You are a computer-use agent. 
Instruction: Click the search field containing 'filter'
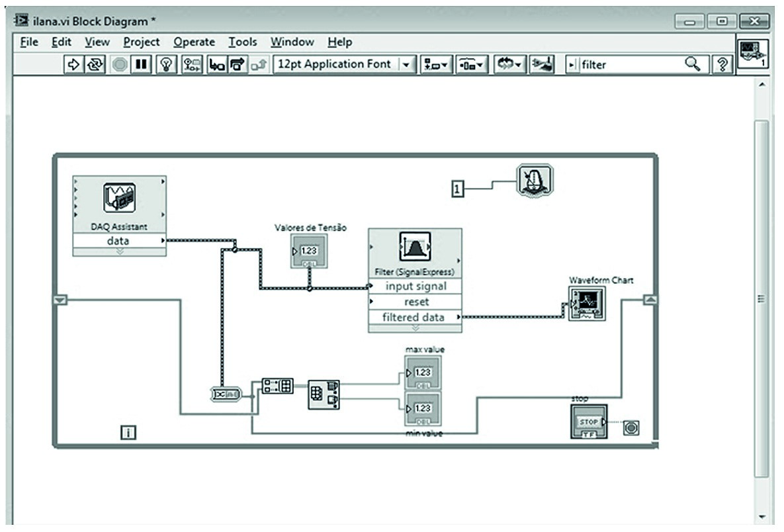click(x=629, y=65)
